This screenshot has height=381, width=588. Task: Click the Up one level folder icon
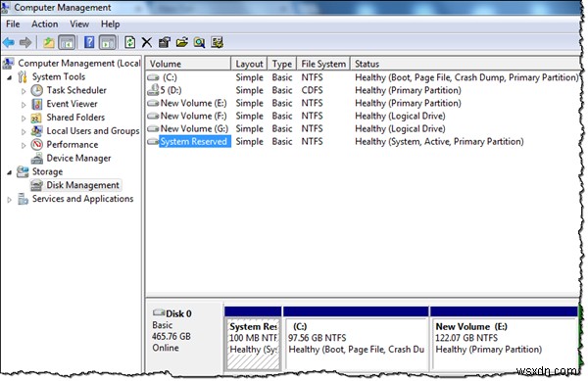(x=48, y=43)
